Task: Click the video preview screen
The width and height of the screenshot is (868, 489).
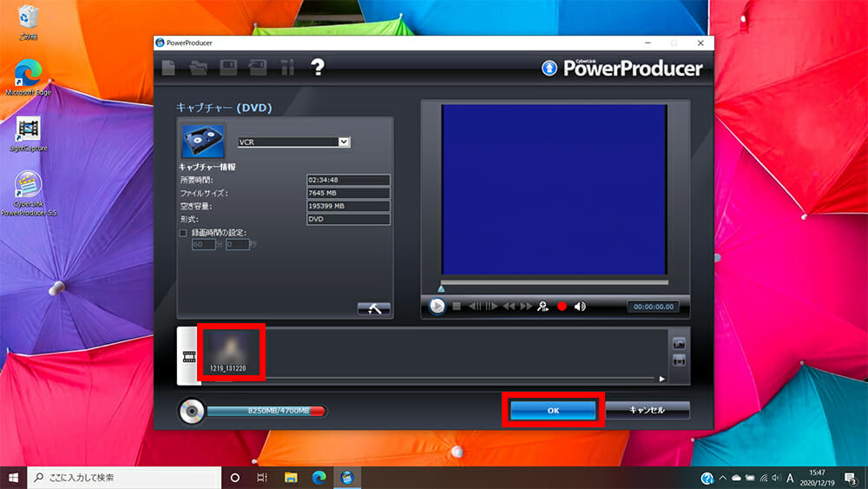Action: [x=554, y=189]
